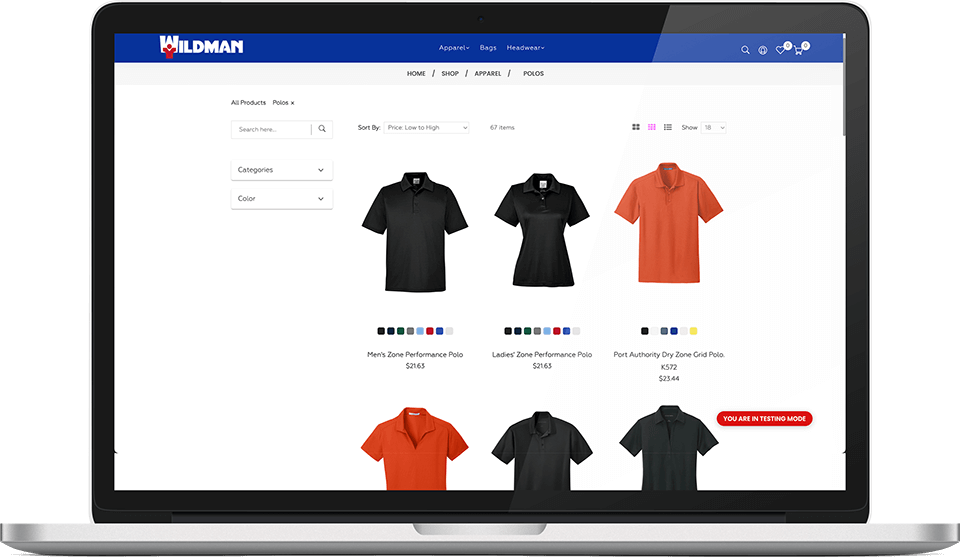The image size is (960, 558).
Task: Expand the Color filter panel
Action: 281,199
